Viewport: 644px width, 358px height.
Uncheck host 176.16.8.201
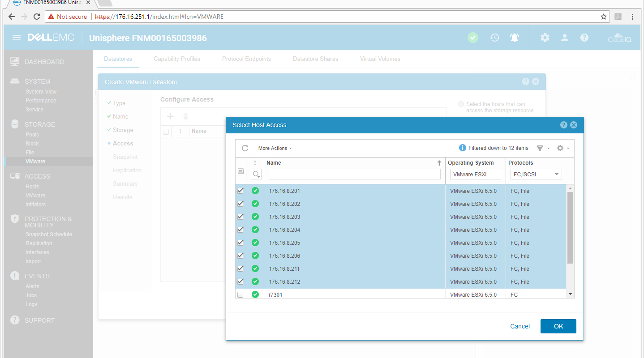pyautogui.click(x=240, y=191)
